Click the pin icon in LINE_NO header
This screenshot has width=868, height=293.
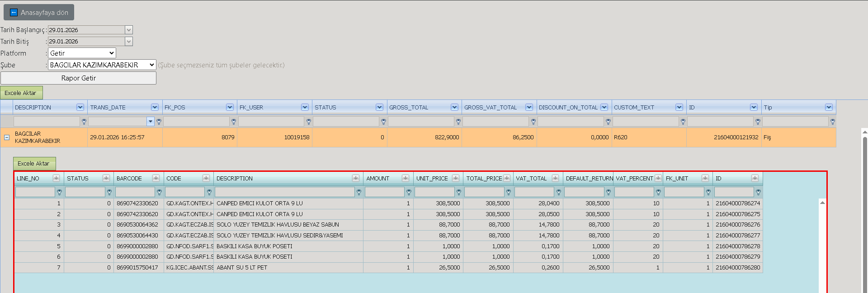[x=56, y=178]
